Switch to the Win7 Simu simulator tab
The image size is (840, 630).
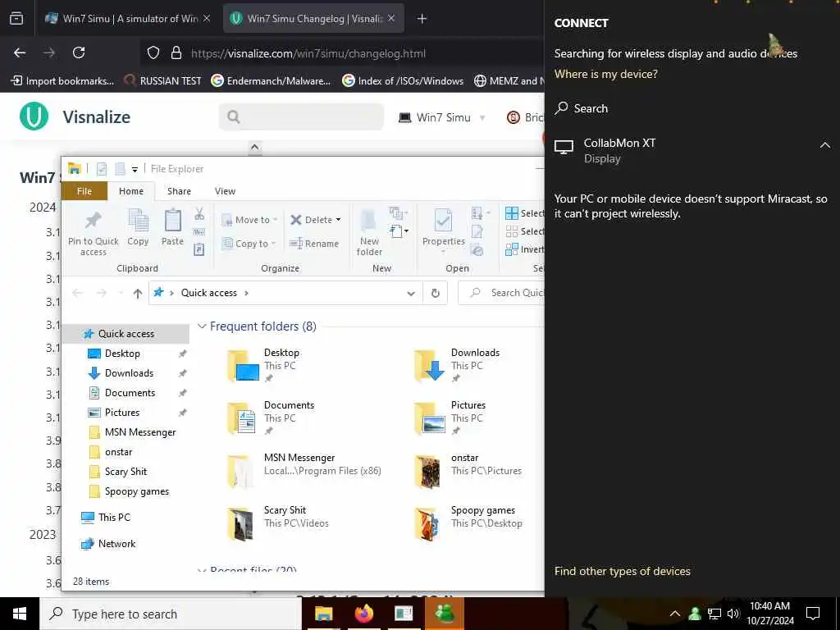(127, 19)
